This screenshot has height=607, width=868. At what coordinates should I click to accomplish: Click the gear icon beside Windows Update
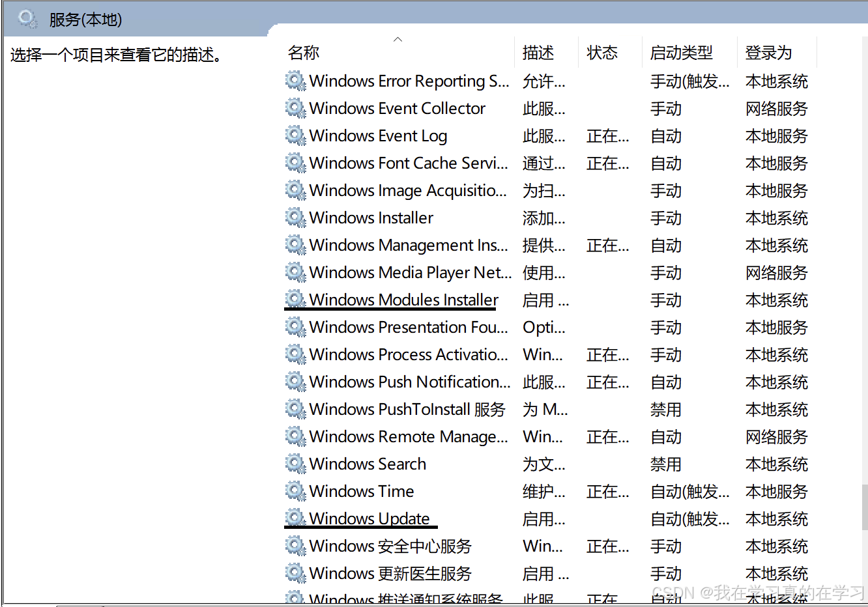(295, 518)
